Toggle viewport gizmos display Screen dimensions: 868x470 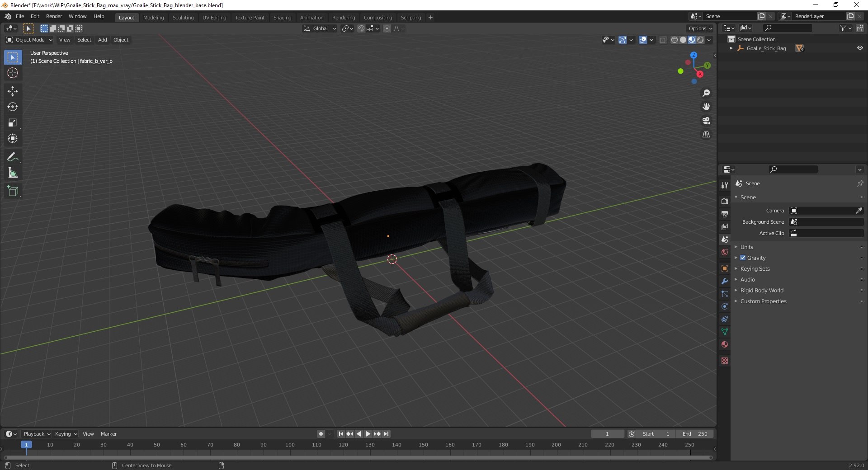click(623, 40)
